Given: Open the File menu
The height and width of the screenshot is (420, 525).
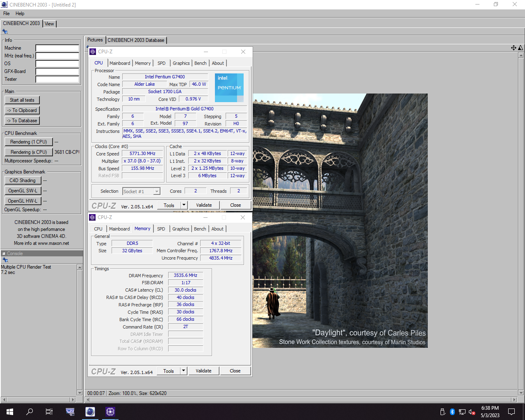Looking at the screenshot, I should [6, 14].
